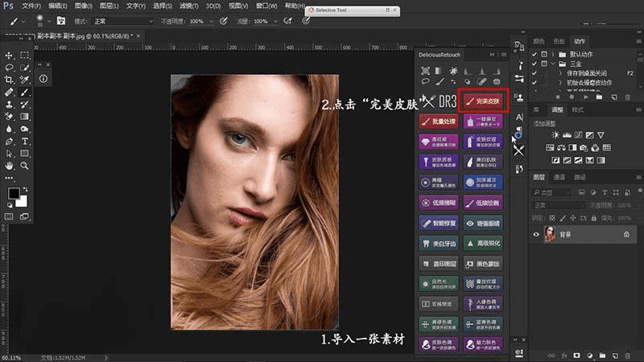Click the 背景 layer thumbnail

click(x=551, y=234)
